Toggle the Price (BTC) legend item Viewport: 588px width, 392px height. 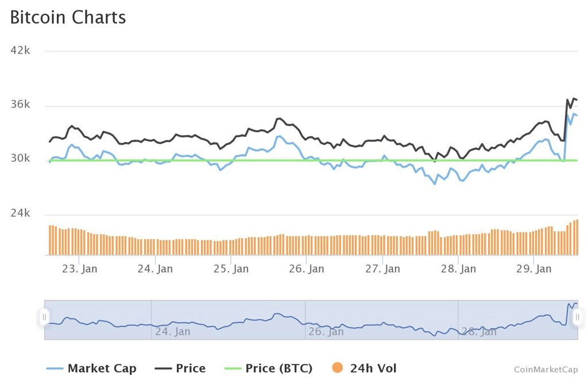click(x=268, y=368)
